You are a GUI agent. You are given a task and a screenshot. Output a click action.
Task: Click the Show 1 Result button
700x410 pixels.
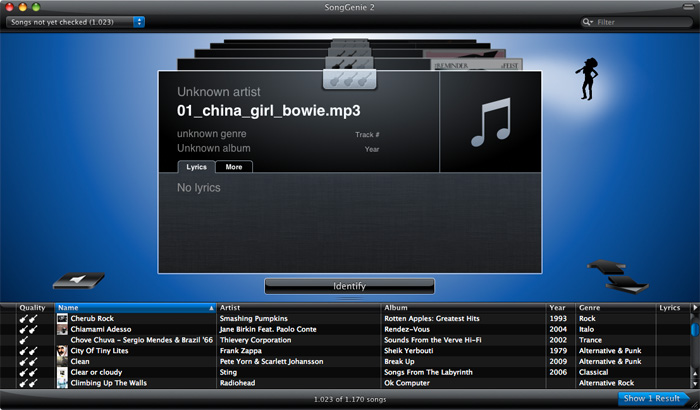(653, 398)
